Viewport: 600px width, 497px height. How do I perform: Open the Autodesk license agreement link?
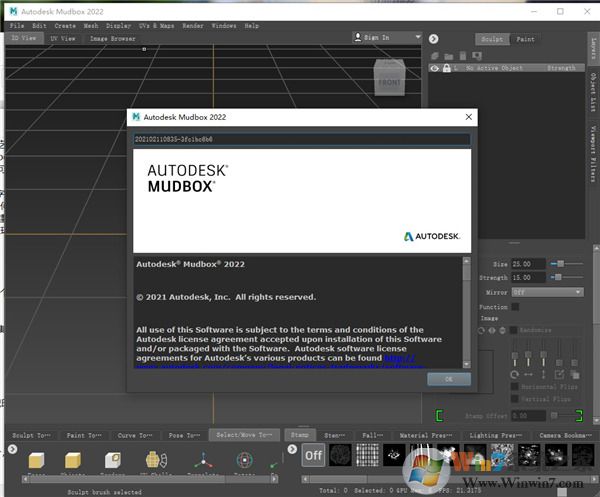click(400, 357)
